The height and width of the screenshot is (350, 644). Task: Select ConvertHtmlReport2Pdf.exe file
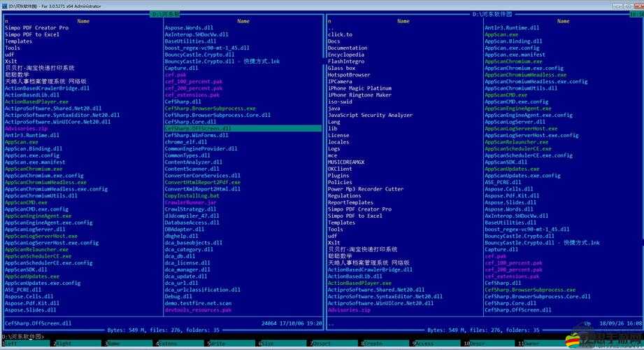click(203, 182)
